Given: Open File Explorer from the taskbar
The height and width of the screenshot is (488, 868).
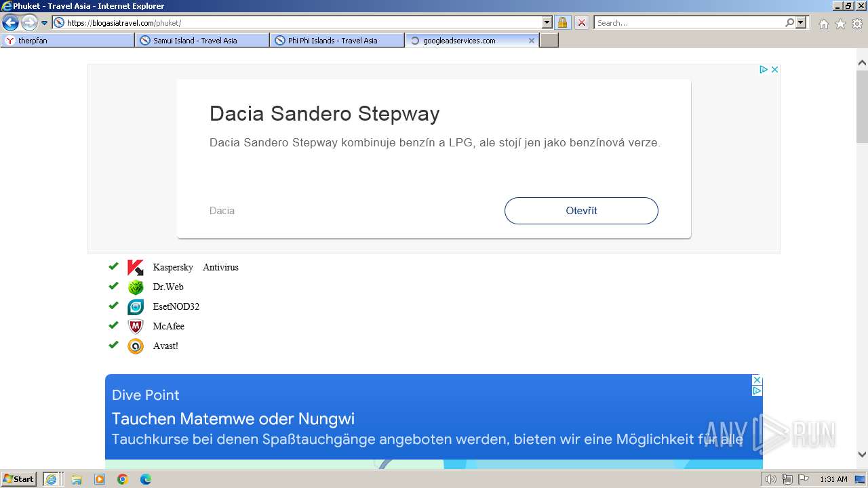Looking at the screenshot, I should point(77,479).
